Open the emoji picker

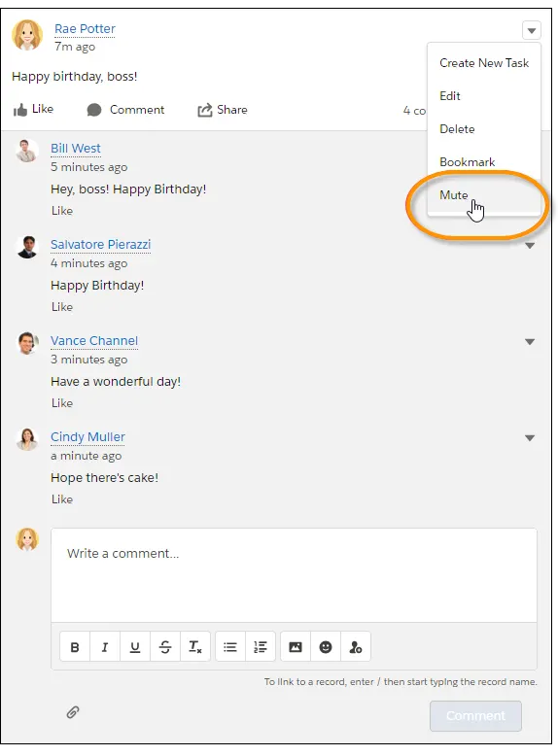(326, 646)
